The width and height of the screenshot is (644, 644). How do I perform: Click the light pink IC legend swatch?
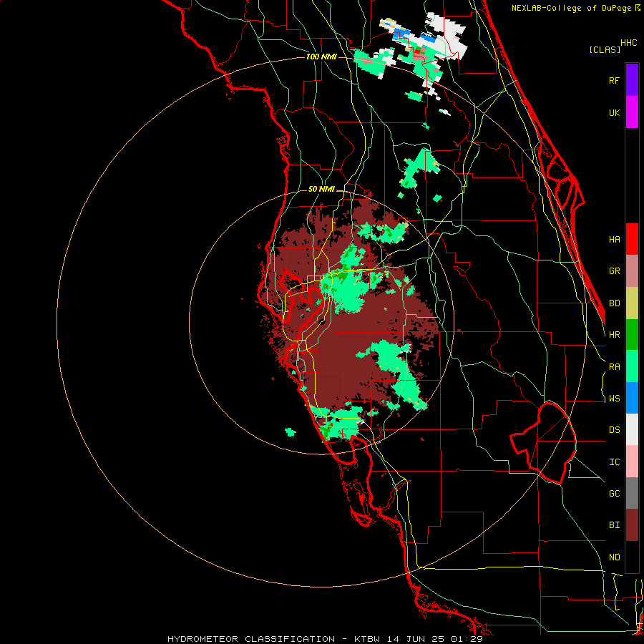(x=632, y=462)
